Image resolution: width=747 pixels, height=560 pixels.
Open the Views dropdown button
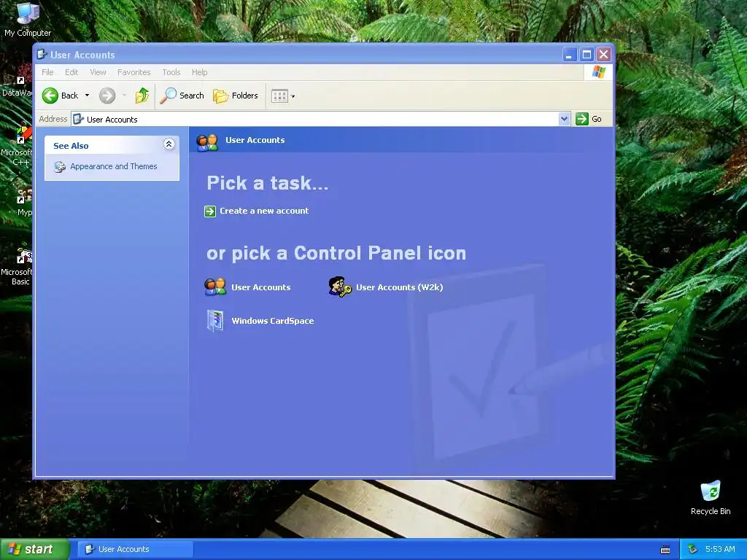click(x=283, y=96)
